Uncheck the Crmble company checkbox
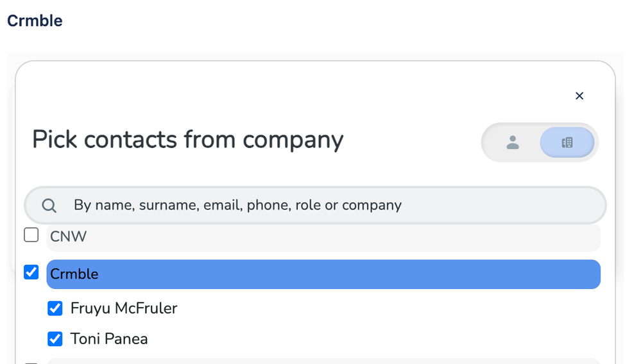The image size is (641, 364). [31, 273]
